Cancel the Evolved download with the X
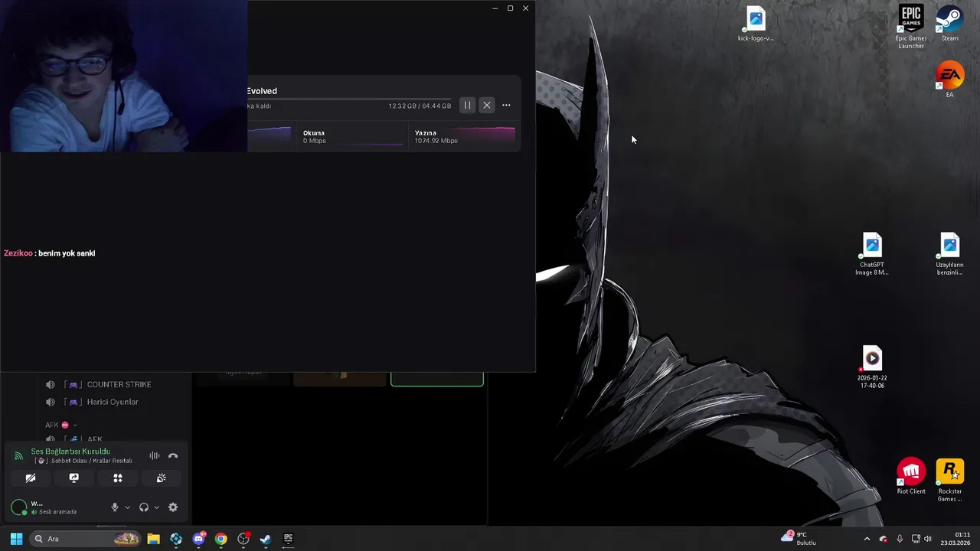The width and height of the screenshot is (980, 551). [x=487, y=105]
